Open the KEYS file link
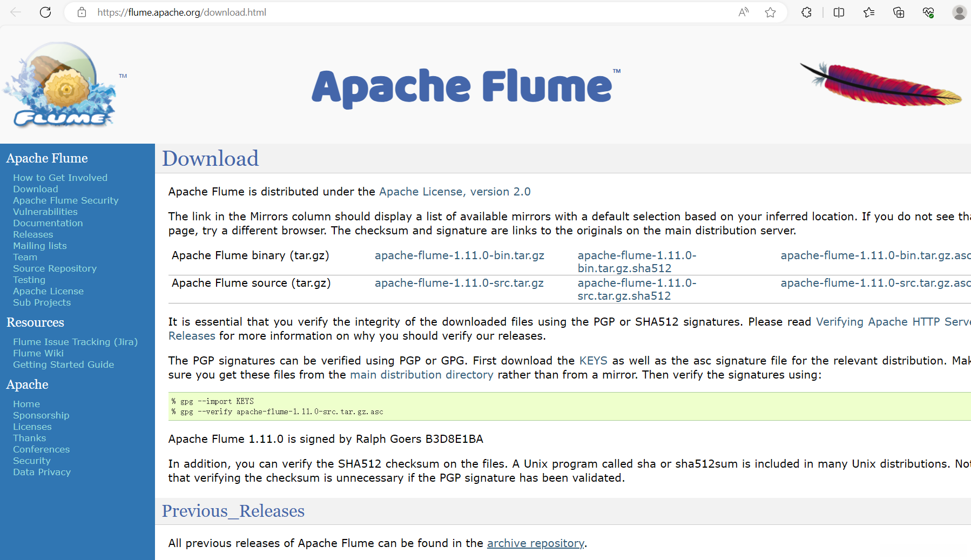This screenshot has height=560, width=971. [x=593, y=361]
